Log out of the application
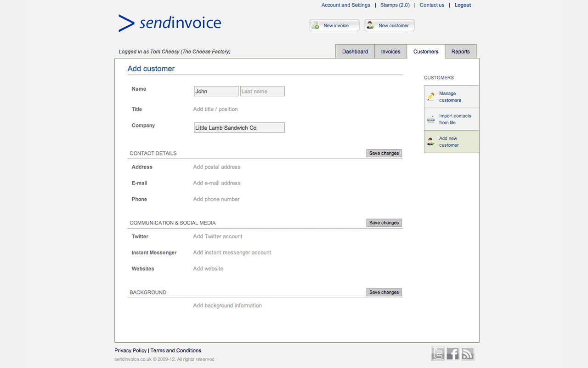The width and height of the screenshot is (588, 368). click(x=462, y=5)
